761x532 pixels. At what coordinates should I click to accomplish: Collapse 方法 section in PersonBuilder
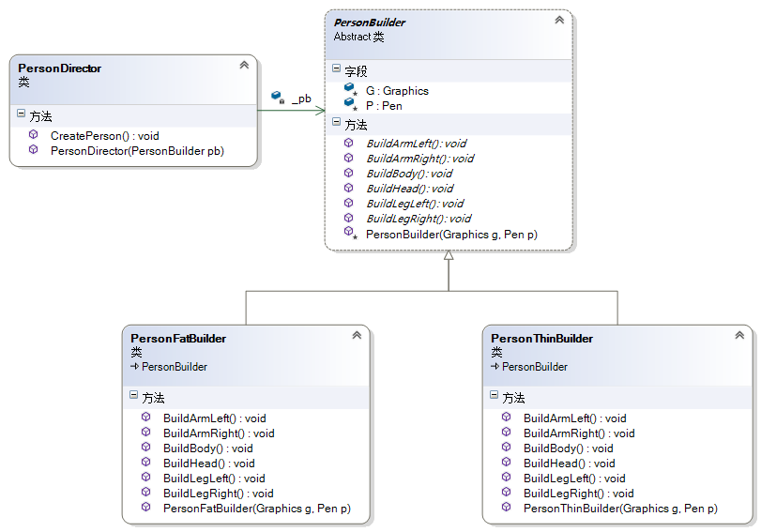[336, 122]
